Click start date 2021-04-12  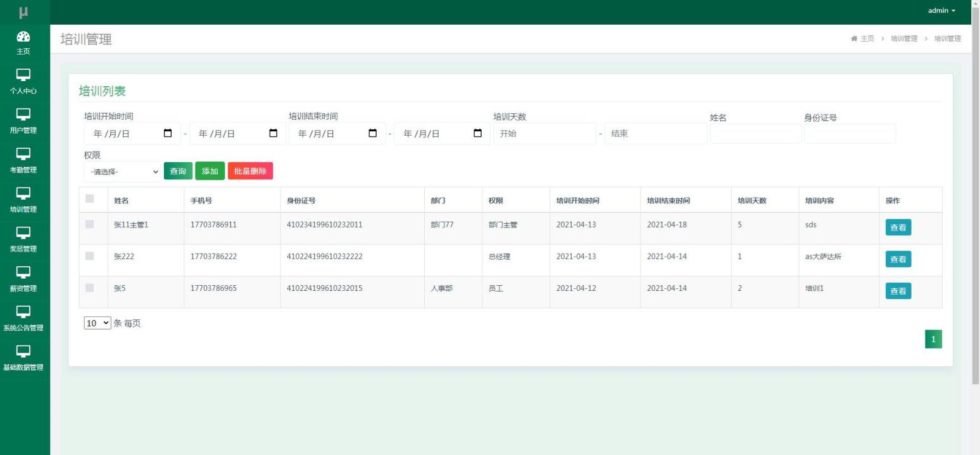click(x=576, y=288)
